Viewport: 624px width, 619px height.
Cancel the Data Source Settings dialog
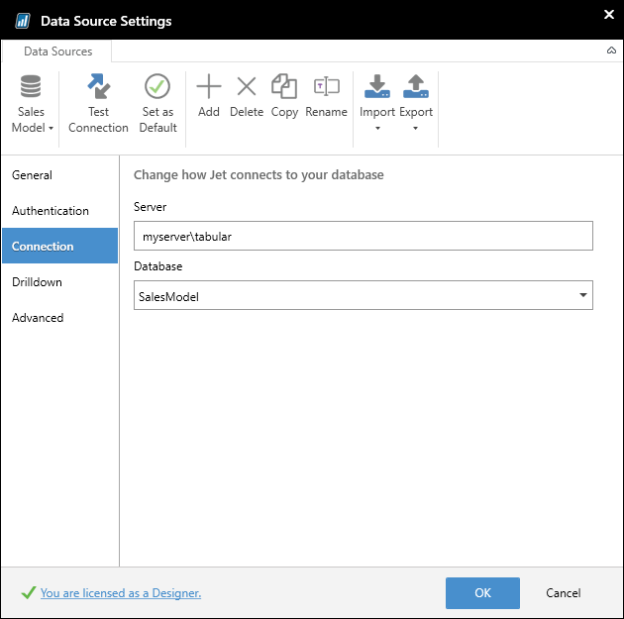(x=563, y=593)
